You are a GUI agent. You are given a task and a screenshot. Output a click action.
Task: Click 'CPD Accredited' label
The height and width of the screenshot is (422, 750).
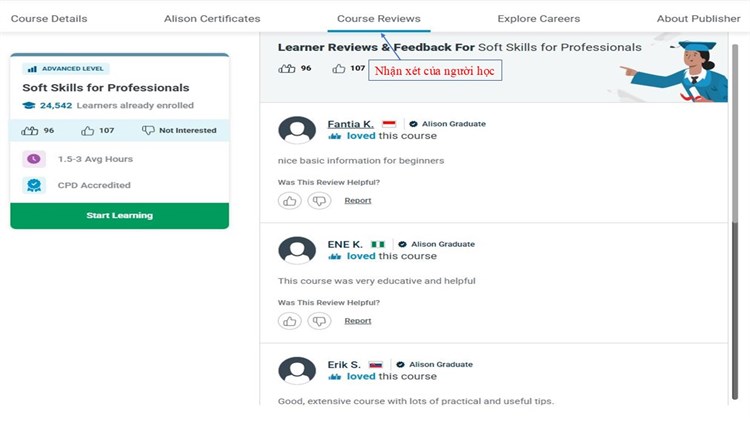(x=94, y=185)
